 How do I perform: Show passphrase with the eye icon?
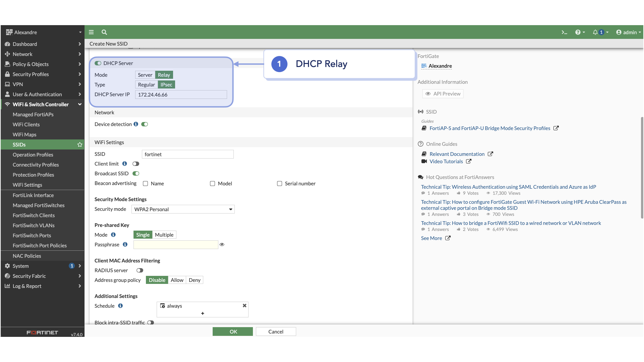(x=222, y=245)
